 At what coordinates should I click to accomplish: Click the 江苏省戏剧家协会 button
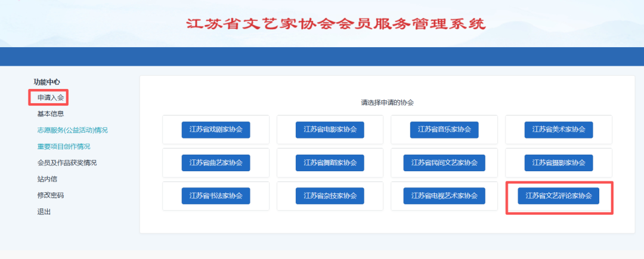(x=215, y=129)
